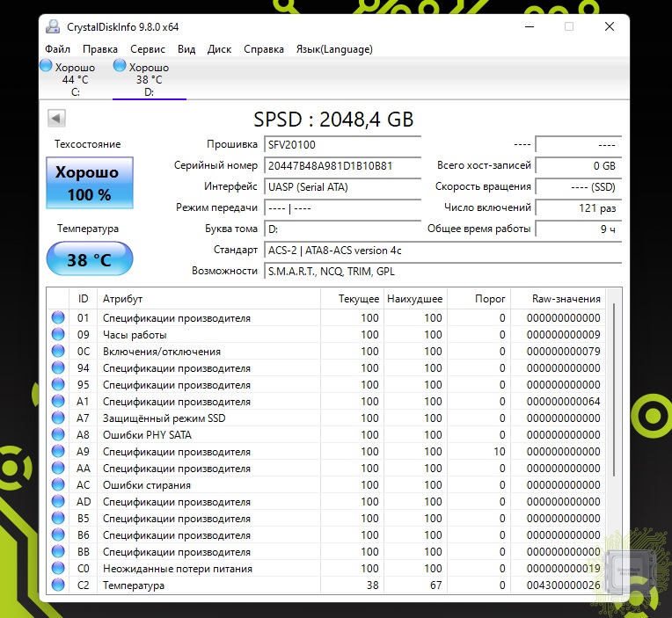Click the previous disk arrow button
Screen dimensions: 672x618
(56, 119)
